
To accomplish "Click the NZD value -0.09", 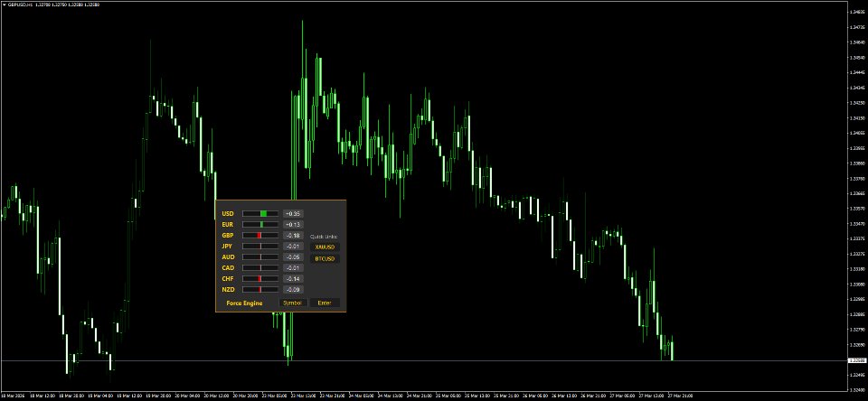I will [x=293, y=289].
